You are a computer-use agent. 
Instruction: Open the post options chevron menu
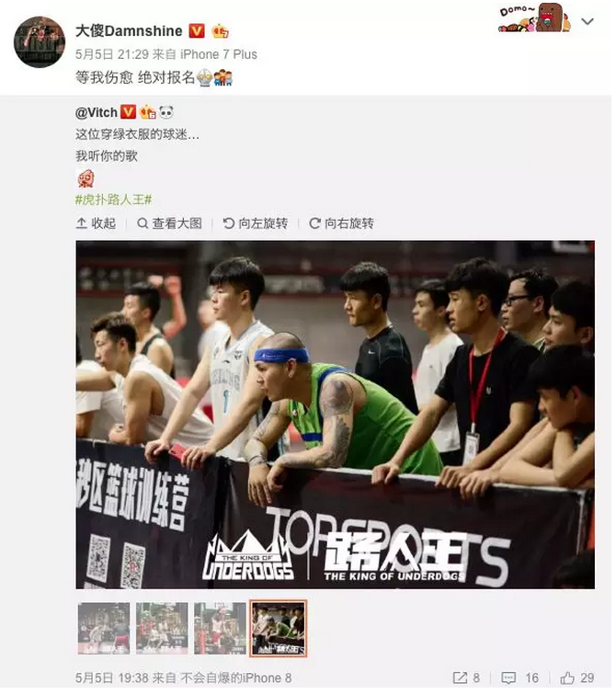[x=587, y=21]
